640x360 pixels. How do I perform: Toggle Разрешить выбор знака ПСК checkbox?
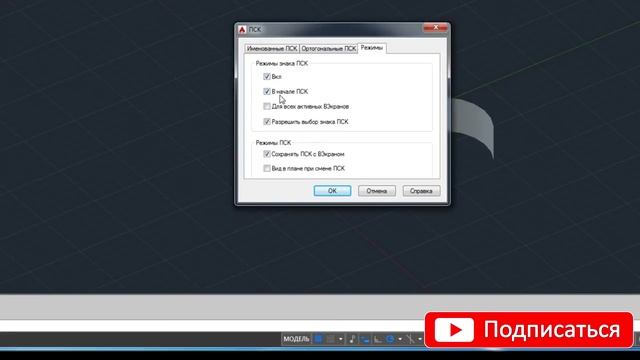click(267, 122)
